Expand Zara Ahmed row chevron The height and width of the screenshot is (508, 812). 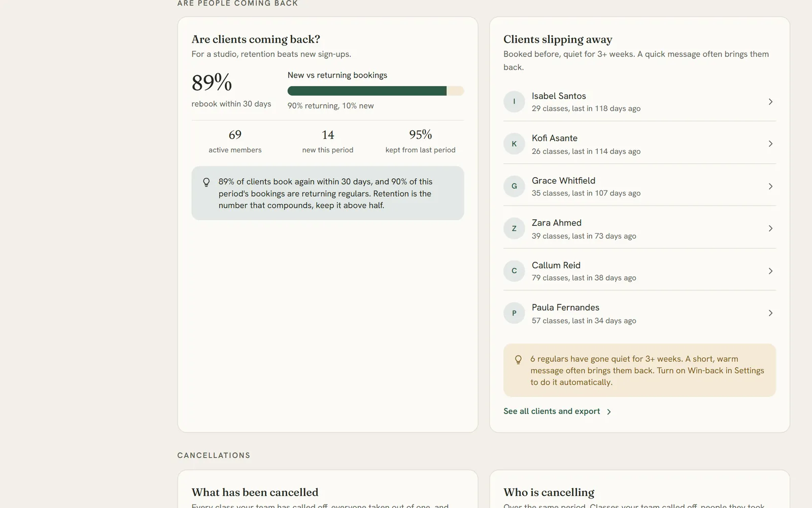770,229
